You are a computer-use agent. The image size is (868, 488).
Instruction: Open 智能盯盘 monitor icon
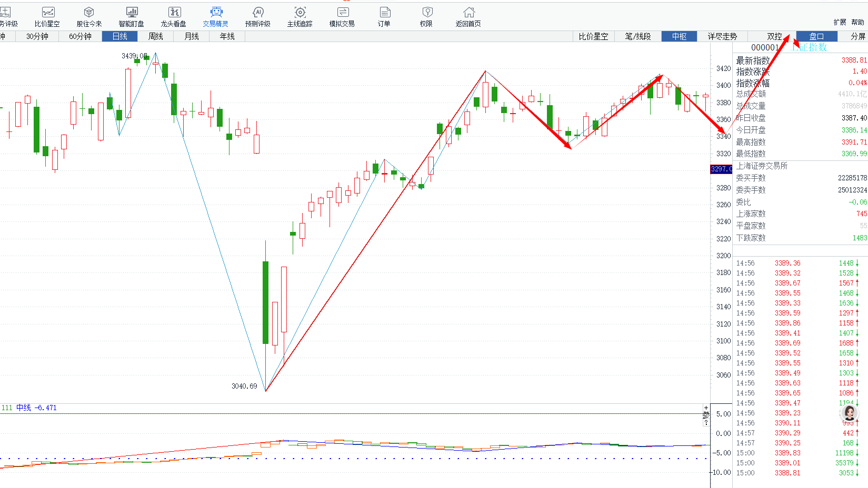pyautogui.click(x=132, y=13)
